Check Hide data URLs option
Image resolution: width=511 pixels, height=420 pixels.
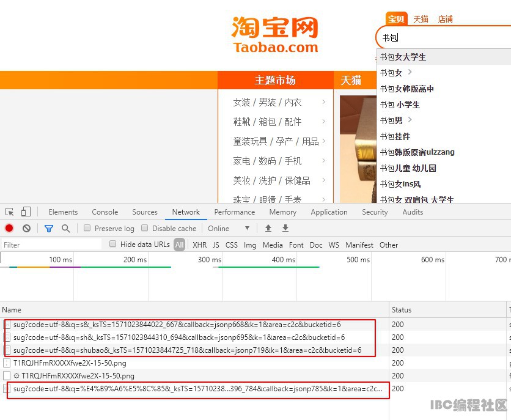112,244
